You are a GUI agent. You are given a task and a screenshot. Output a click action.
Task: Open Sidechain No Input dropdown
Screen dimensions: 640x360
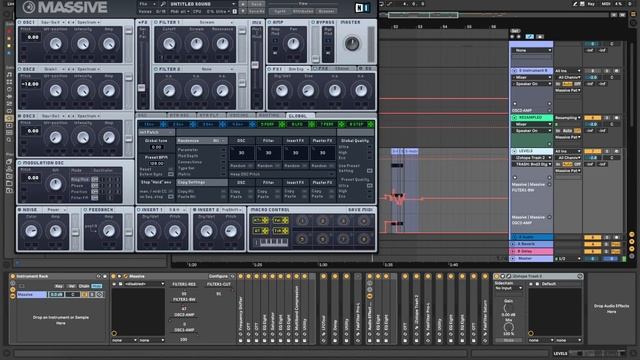coord(508,288)
